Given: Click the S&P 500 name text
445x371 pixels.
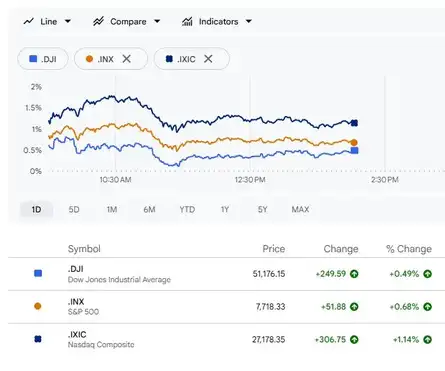Looking at the screenshot, I should [x=83, y=312].
